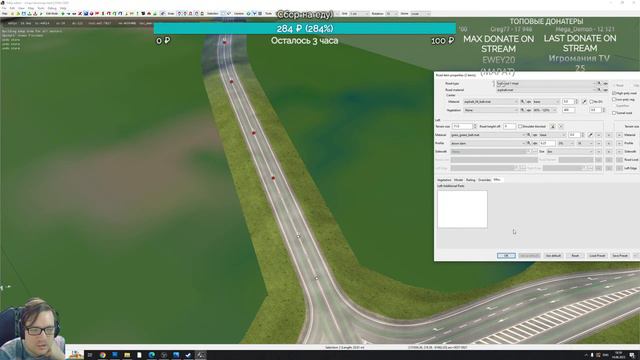Open the Help menu

(63, 8)
